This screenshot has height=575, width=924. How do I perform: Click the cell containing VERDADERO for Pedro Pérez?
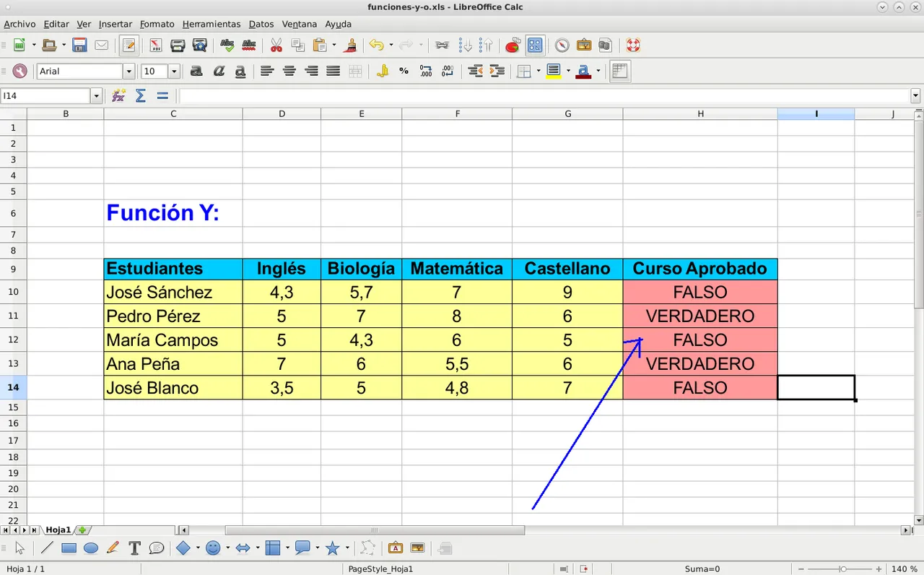[x=699, y=316]
